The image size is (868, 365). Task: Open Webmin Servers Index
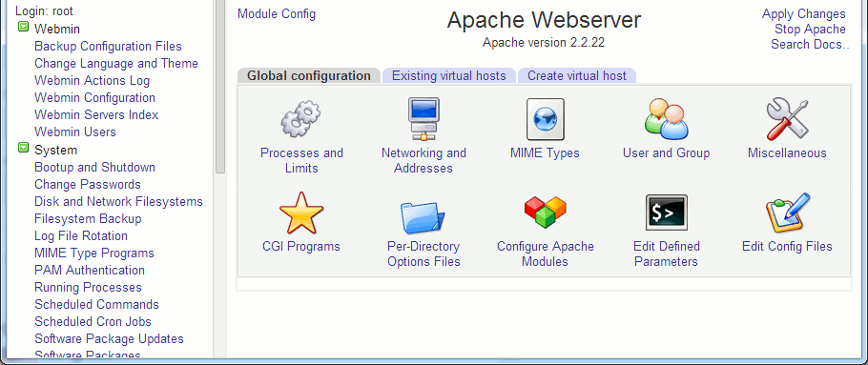(x=96, y=115)
